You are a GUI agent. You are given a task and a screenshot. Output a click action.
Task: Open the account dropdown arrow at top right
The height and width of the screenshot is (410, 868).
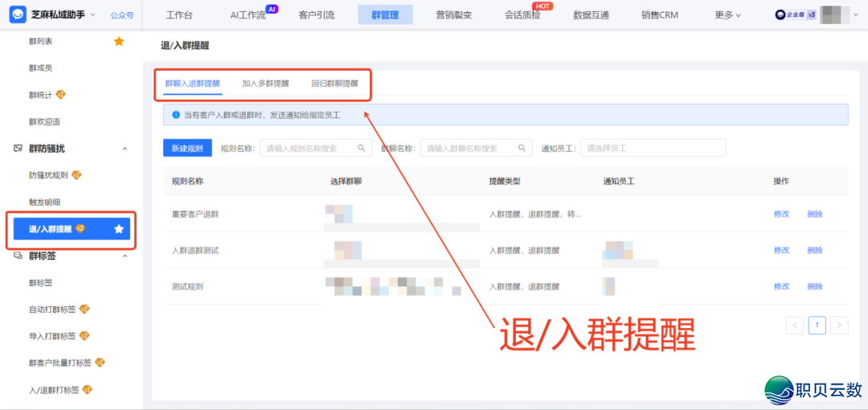[x=857, y=15]
